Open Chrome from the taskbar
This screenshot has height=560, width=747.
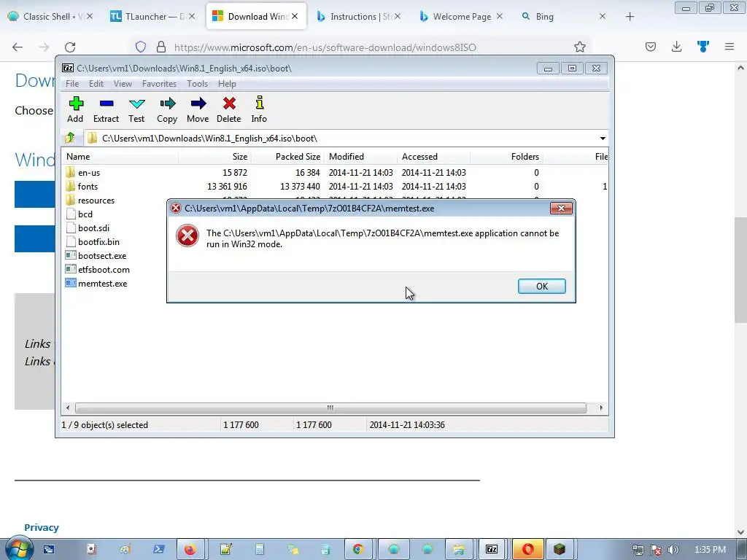tap(358, 550)
